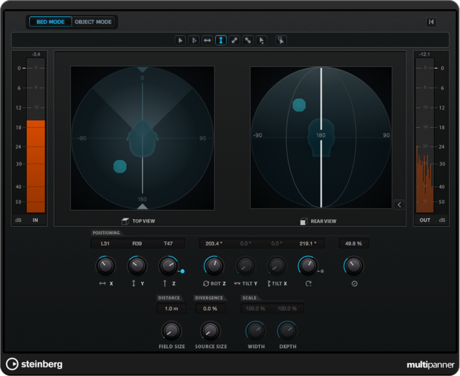Click the T47 position value field
The width and height of the screenshot is (460, 376).
(168, 244)
